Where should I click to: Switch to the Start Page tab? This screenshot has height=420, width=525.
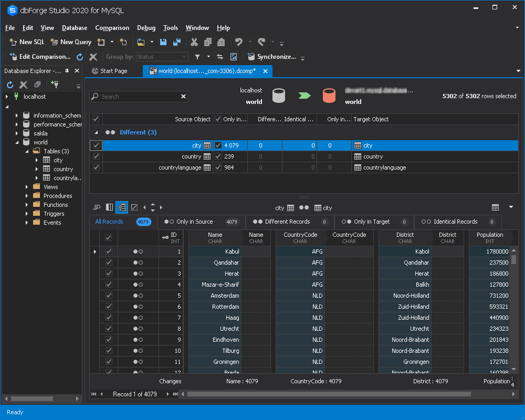click(x=110, y=71)
